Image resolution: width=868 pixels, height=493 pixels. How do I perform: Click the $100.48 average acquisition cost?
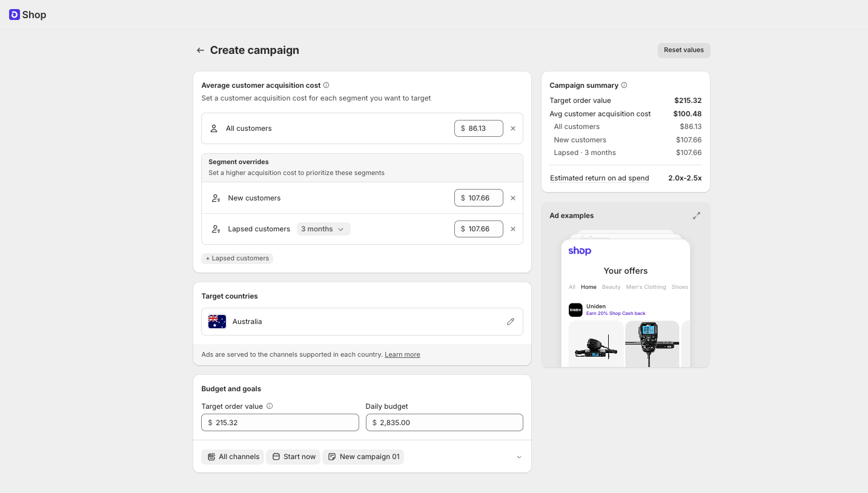tap(687, 114)
